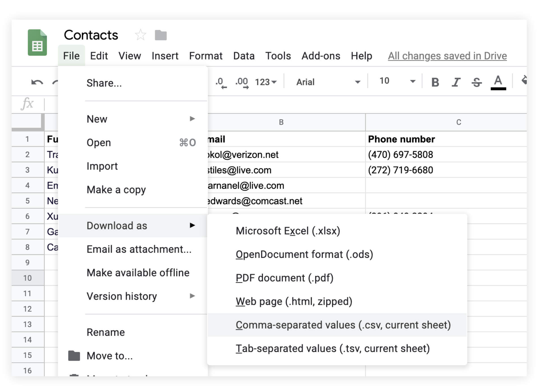Click the cell containing stiles@live.com
The height and width of the screenshot is (392, 539).
[286, 170]
